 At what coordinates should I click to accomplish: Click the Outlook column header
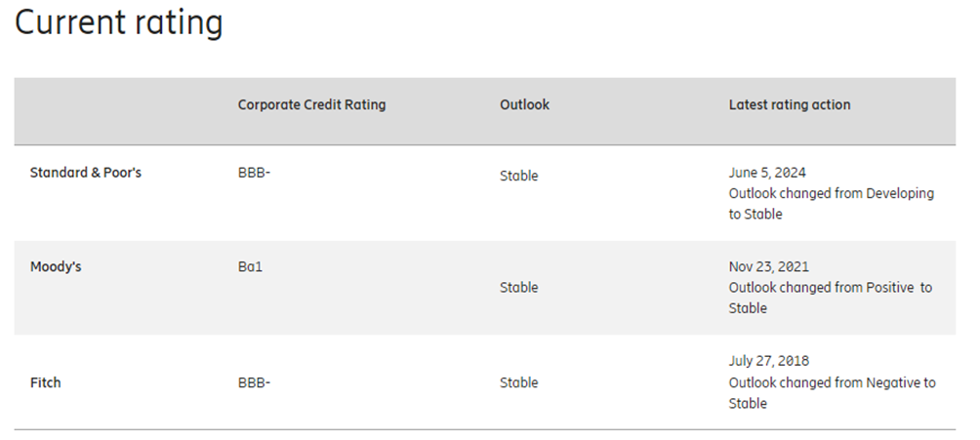pos(524,104)
